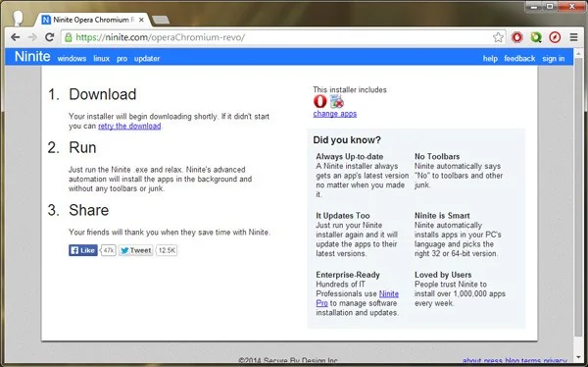Click the Facebook Like button
Screen dimensions: 588x367
pyautogui.click(x=83, y=250)
